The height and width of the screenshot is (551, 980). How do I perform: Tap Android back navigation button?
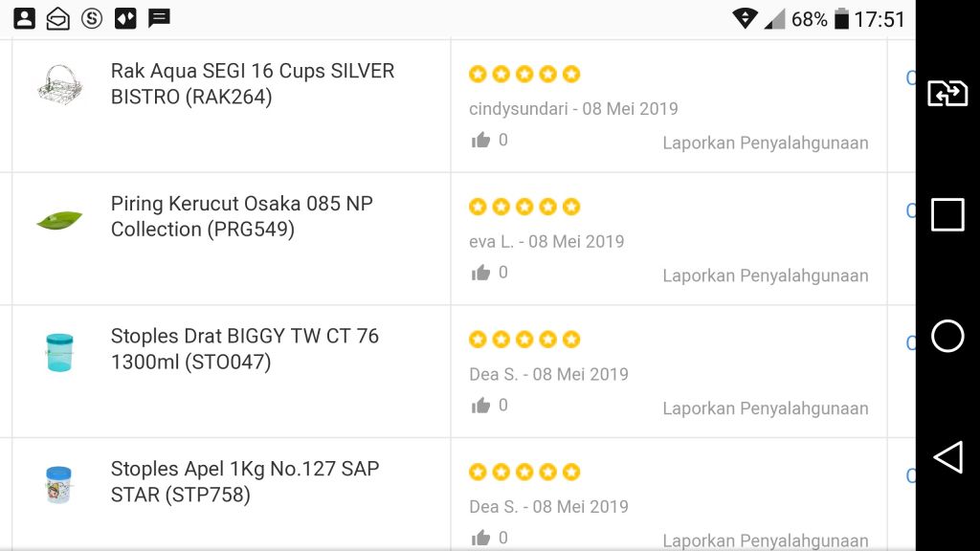click(947, 457)
